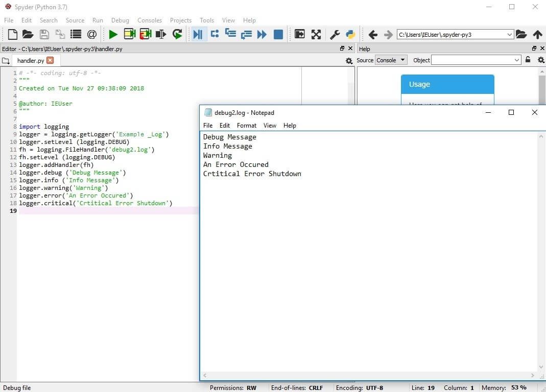Save the handler.py file
Viewport: 546px width, 392px height.
tap(43, 34)
